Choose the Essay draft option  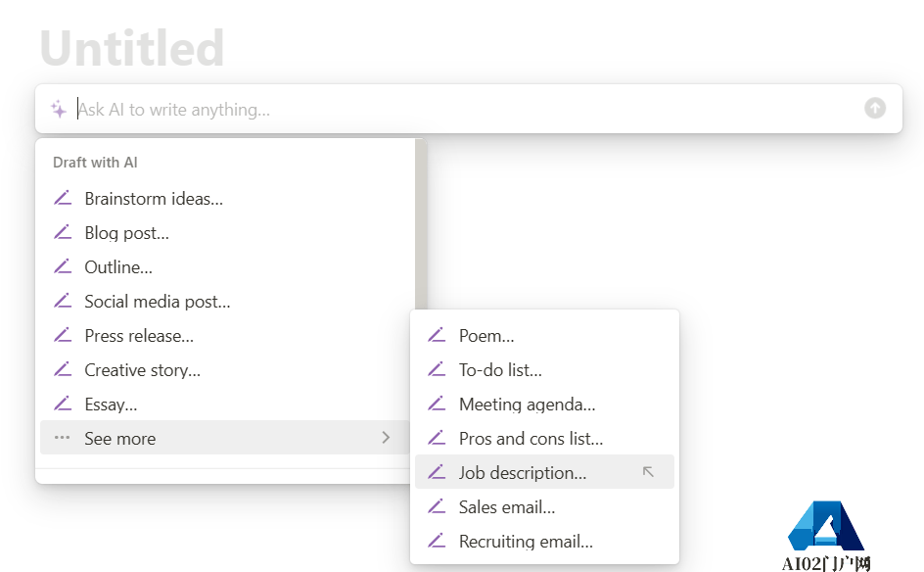click(111, 404)
